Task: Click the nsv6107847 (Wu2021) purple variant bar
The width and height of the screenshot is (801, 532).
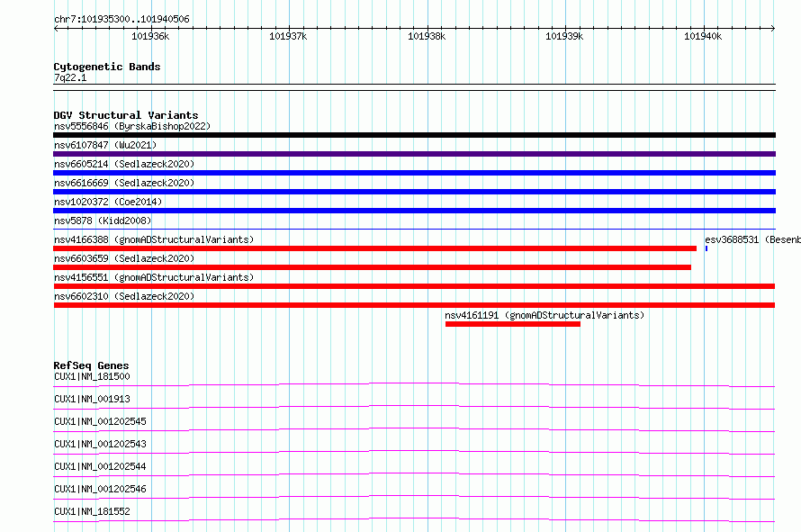Action: point(414,154)
